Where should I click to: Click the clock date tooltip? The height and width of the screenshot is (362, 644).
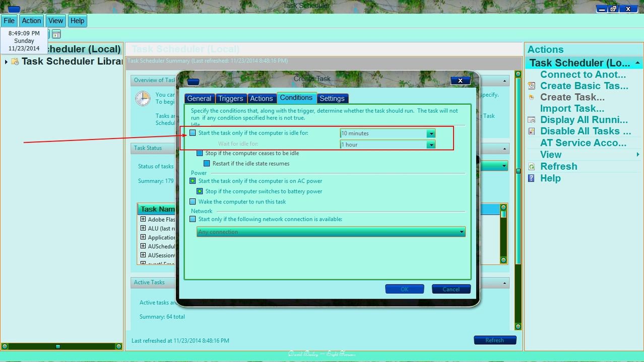point(24,41)
